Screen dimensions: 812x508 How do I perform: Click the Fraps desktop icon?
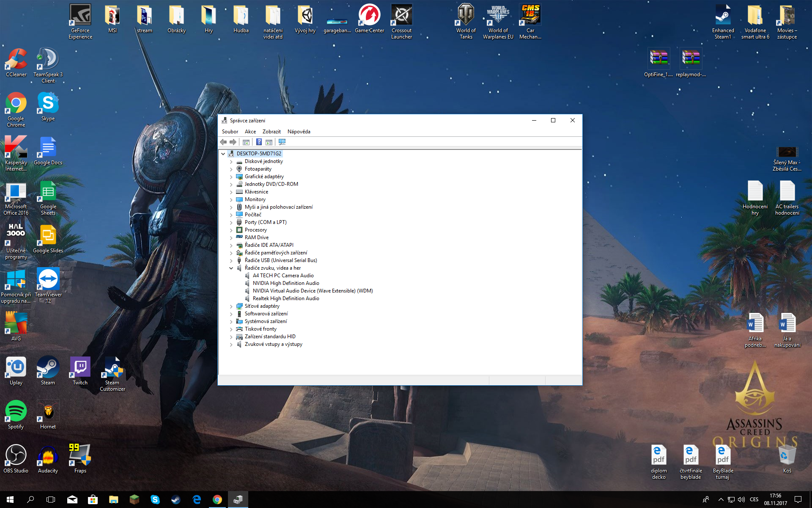[x=80, y=459]
